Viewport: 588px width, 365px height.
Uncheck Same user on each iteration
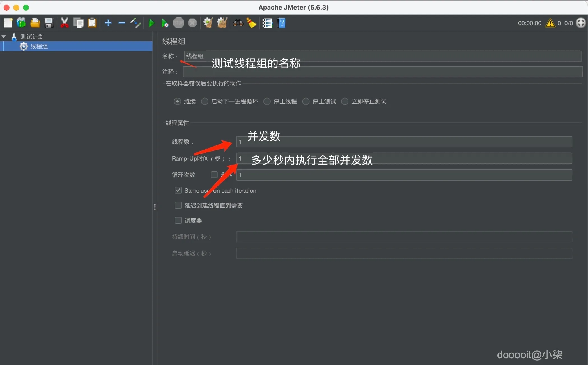(178, 190)
